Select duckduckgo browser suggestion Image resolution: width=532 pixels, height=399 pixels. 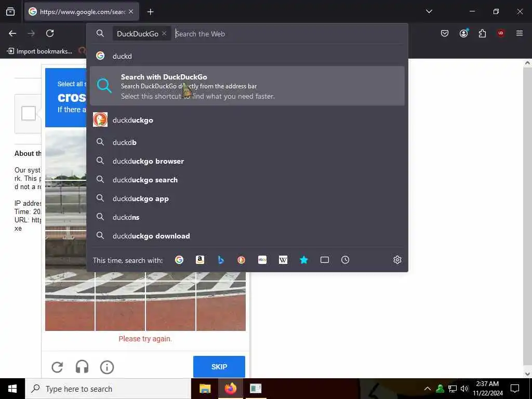click(247, 161)
